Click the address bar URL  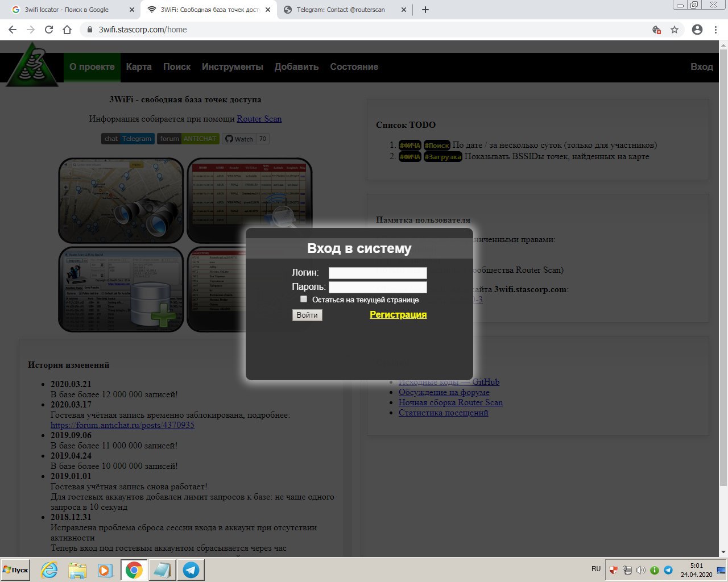pos(143,30)
